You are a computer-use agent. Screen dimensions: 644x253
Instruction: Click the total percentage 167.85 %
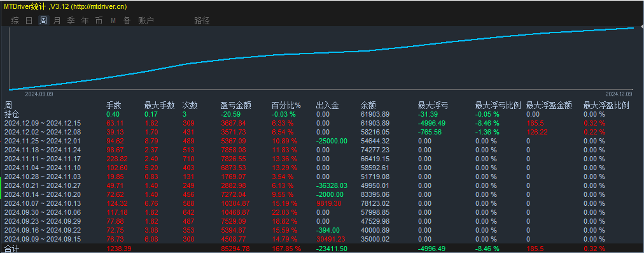(x=286, y=249)
